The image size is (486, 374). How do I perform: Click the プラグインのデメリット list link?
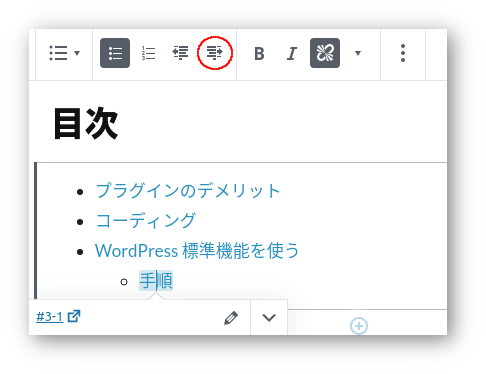coord(188,191)
